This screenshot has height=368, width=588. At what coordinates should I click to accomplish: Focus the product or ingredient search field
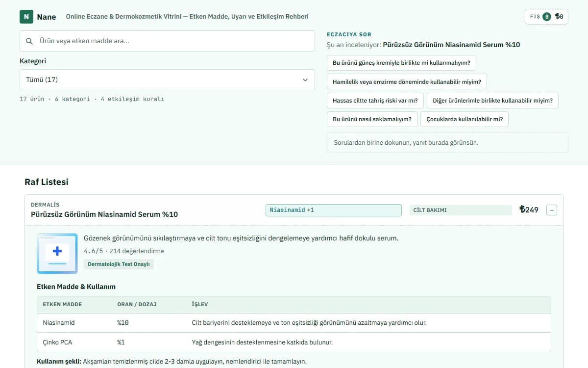click(167, 41)
